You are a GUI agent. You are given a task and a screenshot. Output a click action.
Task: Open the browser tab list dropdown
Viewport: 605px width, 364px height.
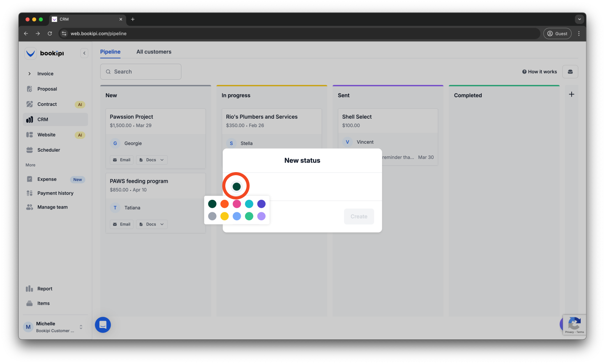coord(579,19)
